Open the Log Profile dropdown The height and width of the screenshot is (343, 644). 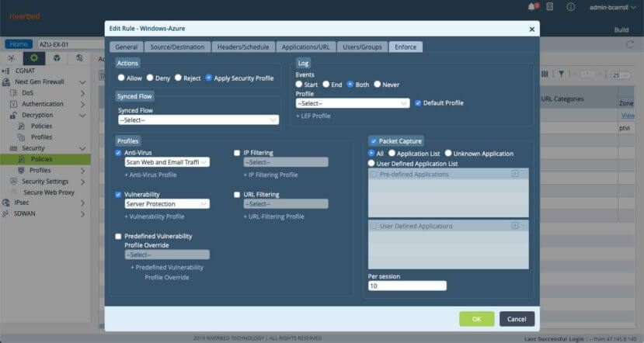[353, 103]
